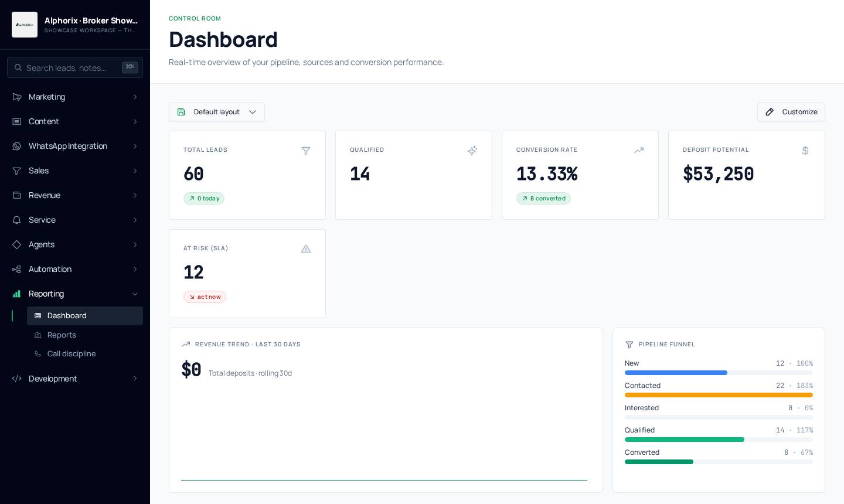Click the New stage progress bar
The height and width of the screenshot is (504, 844).
719,373
